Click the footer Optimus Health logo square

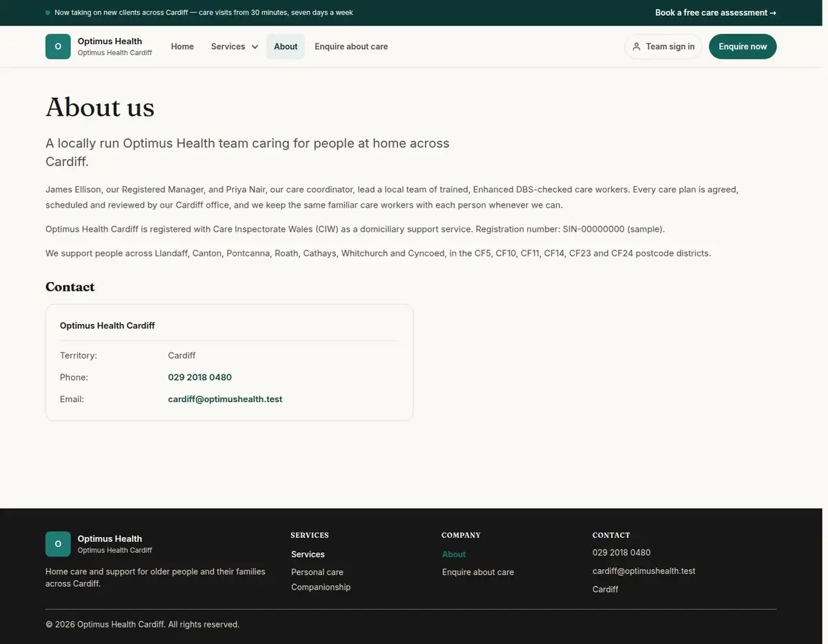coord(58,544)
